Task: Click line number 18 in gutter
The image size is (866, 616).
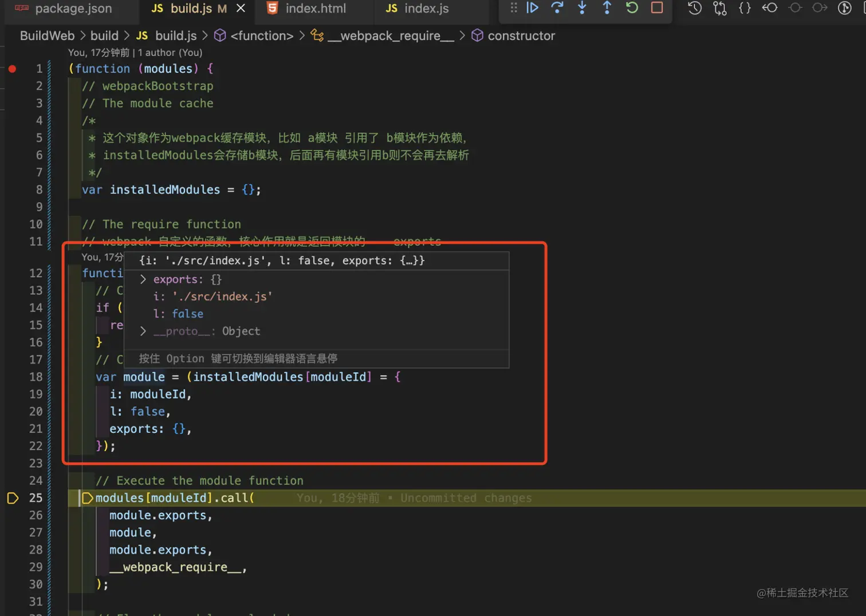Action: (x=36, y=377)
